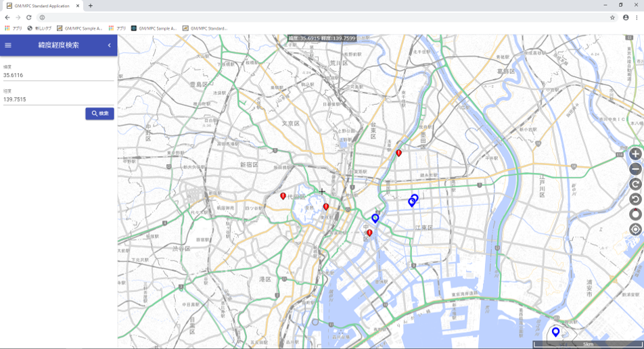Click the latitude field showing 35.6116
The height and width of the screenshot is (349, 644).
[57, 76]
